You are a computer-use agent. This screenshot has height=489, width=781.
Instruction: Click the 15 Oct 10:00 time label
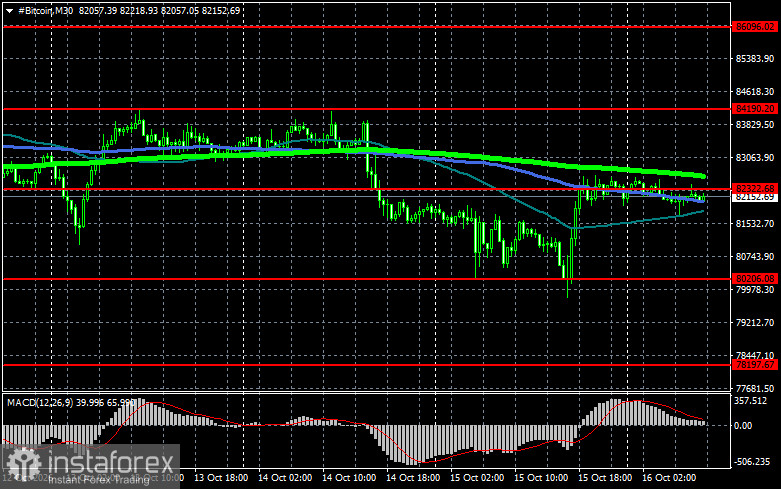[x=541, y=478]
